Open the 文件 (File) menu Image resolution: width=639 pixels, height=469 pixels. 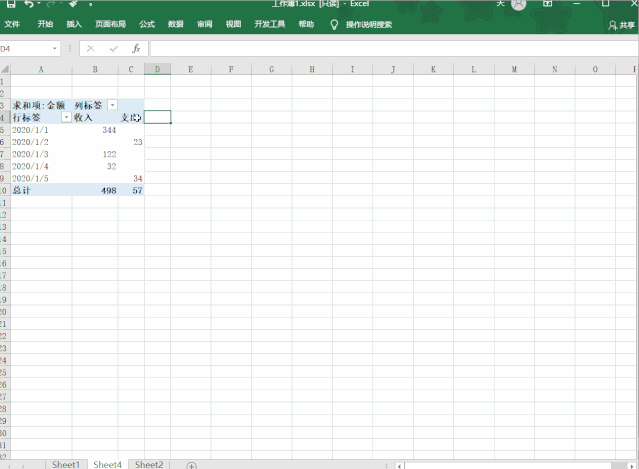click(12, 24)
